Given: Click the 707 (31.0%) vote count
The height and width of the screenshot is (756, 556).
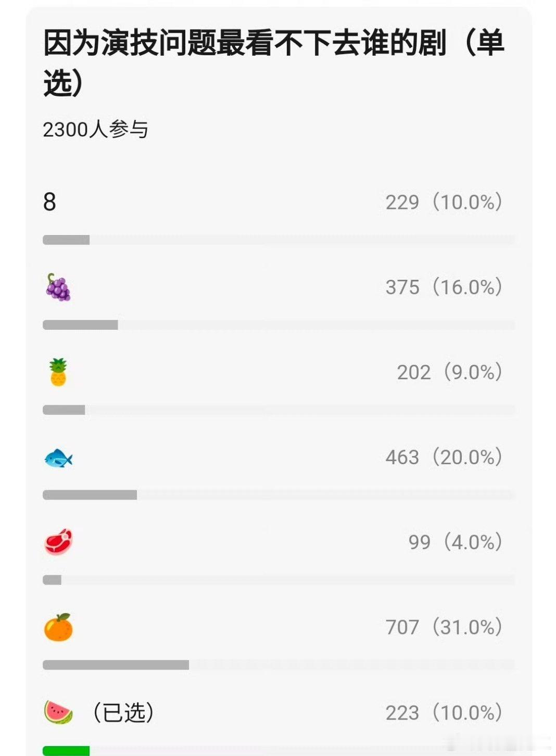Looking at the screenshot, I should pos(444,627).
